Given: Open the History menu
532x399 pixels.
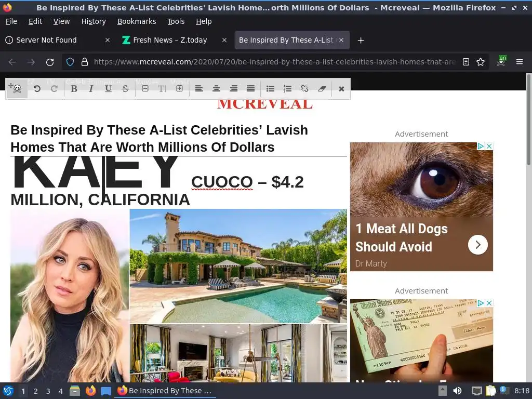Looking at the screenshot, I should pyautogui.click(x=94, y=21).
